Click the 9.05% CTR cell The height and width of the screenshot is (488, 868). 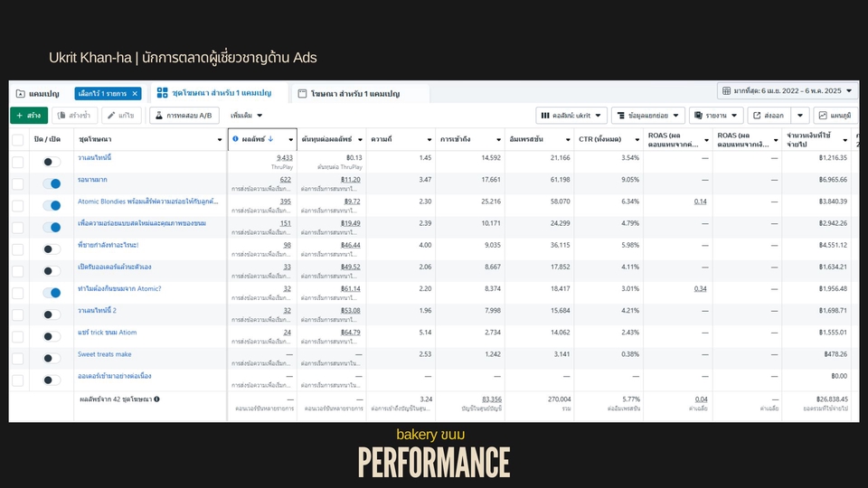(x=630, y=180)
